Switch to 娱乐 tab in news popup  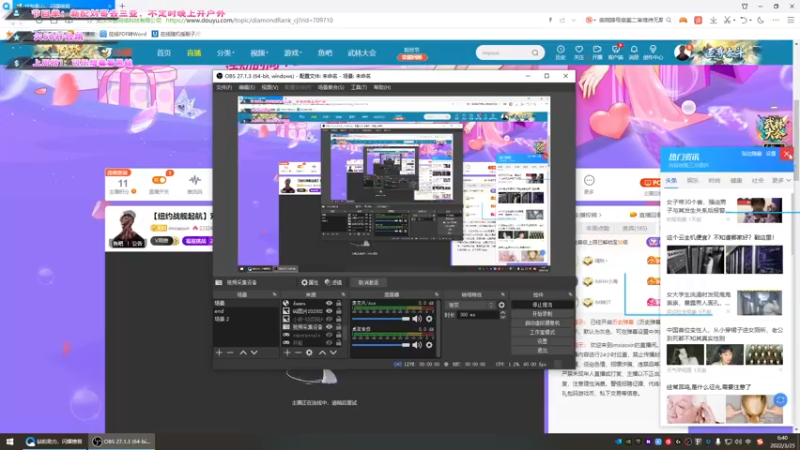692,181
